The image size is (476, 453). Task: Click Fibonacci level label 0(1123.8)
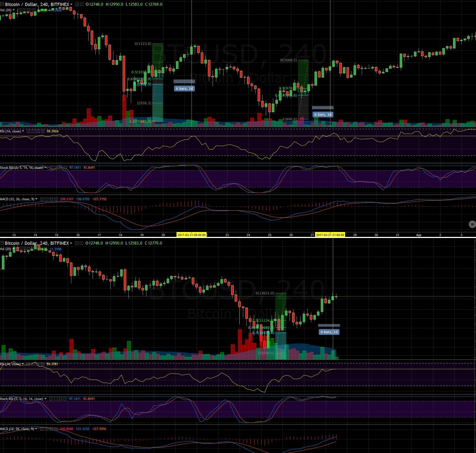(x=143, y=43)
